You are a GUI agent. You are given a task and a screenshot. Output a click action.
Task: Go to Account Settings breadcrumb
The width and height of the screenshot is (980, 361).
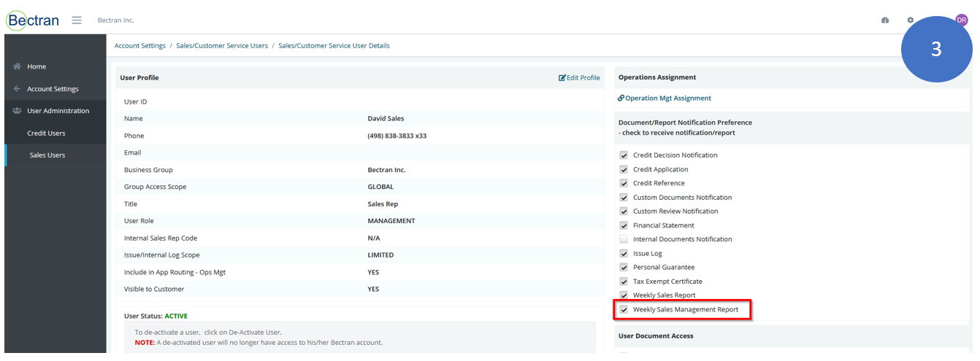click(140, 46)
